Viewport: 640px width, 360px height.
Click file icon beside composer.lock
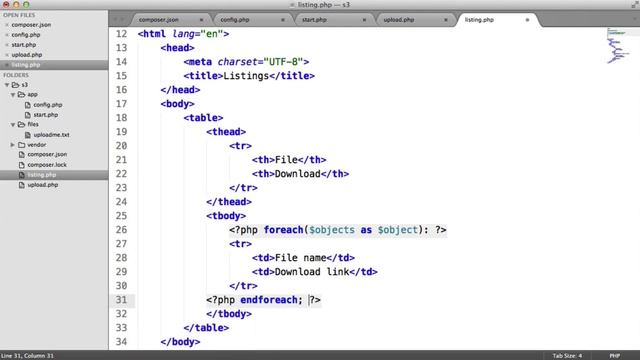pos(22,165)
